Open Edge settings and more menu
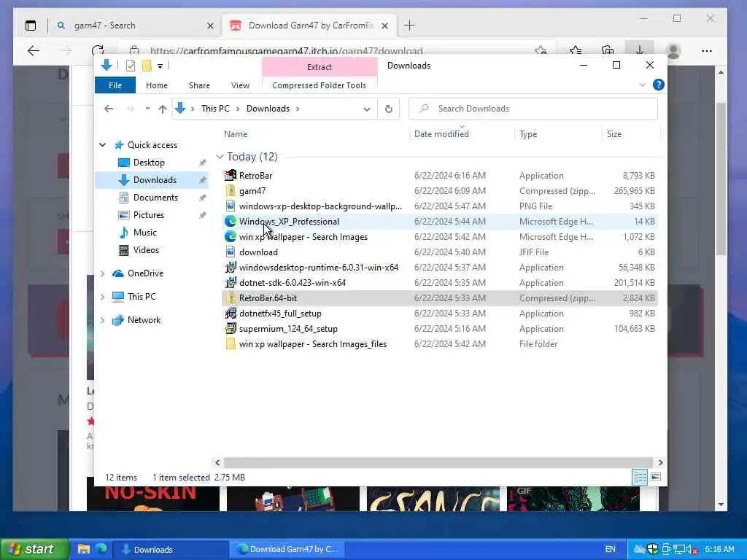747x560 pixels. point(706,50)
